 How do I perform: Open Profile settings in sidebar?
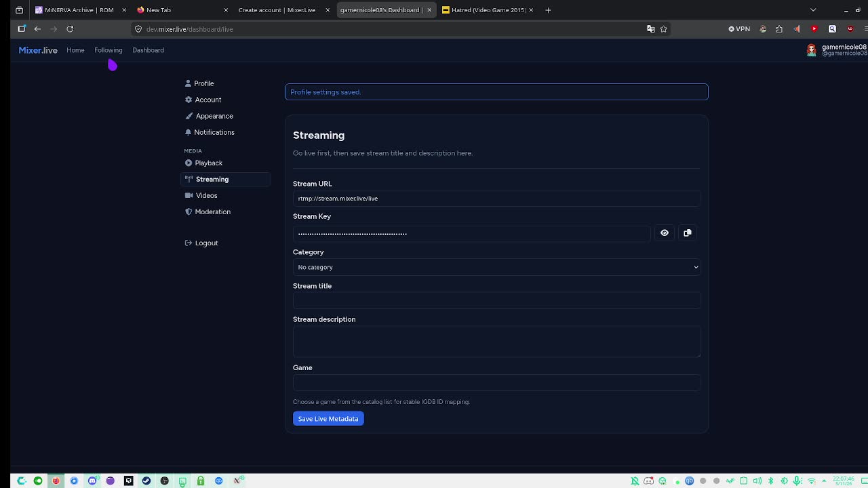pos(199,83)
